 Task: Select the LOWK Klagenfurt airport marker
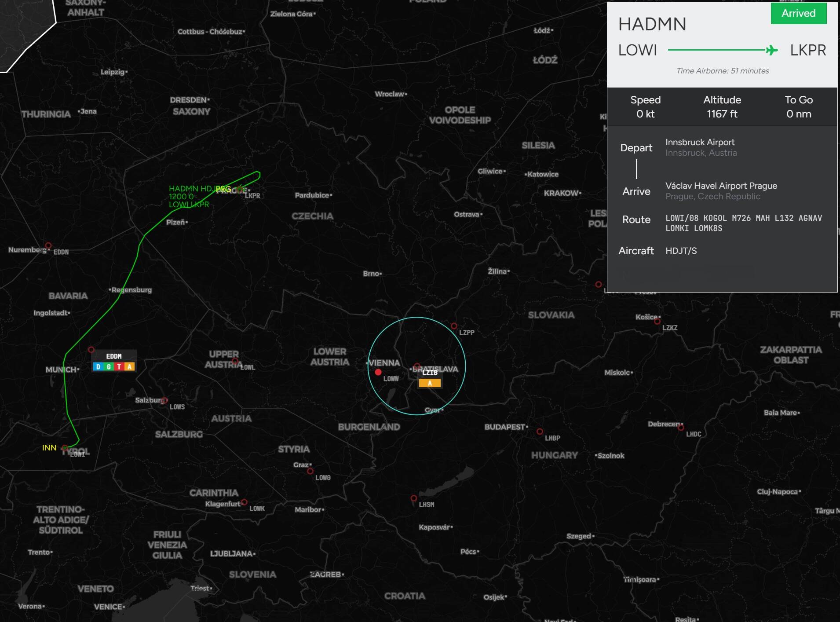coord(244,502)
